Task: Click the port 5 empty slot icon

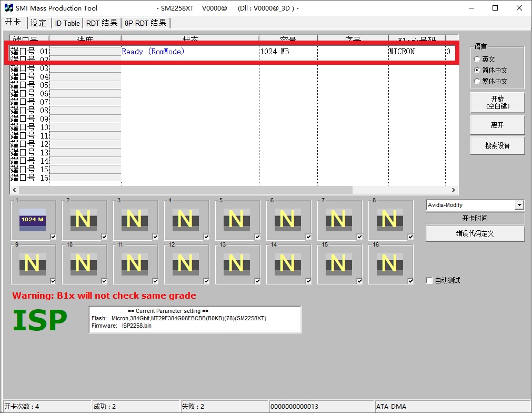Action: point(236,219)
